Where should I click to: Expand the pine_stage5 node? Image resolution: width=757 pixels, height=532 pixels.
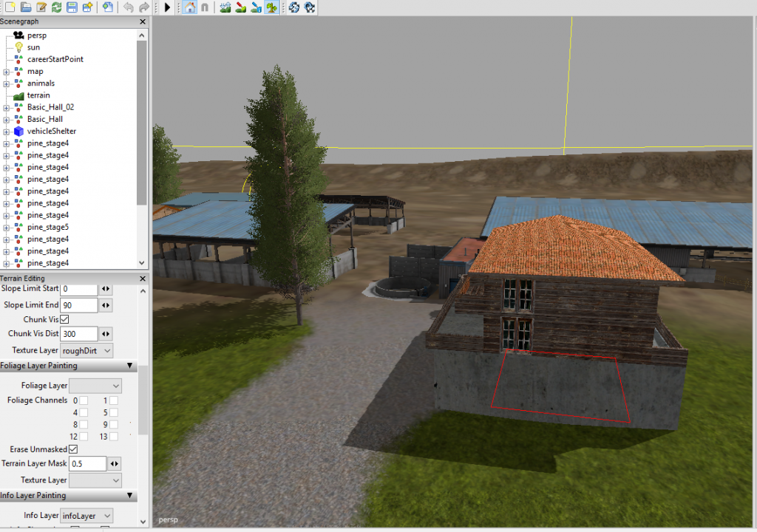click(x=6, y=228)
